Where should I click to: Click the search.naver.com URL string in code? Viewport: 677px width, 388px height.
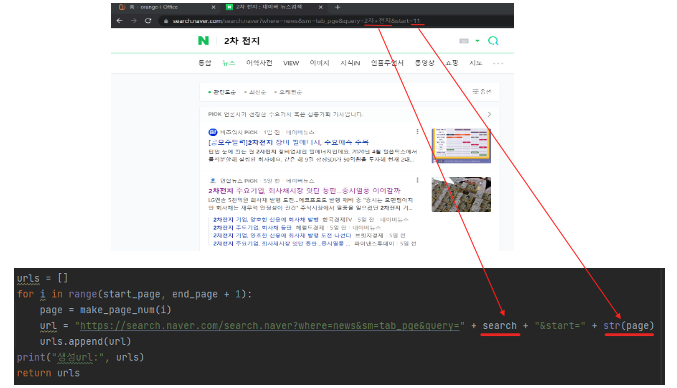pyautogui.click(x=270, y=325)
